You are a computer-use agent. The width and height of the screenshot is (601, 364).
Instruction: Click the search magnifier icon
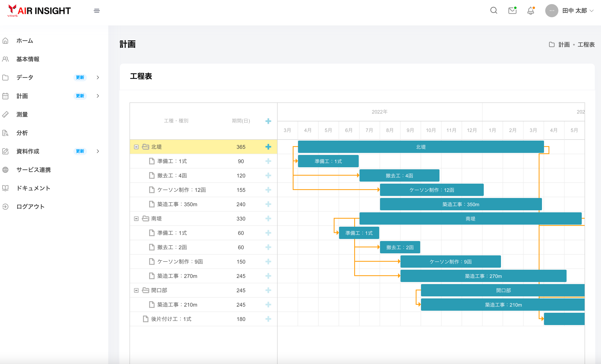coord(493,10)
